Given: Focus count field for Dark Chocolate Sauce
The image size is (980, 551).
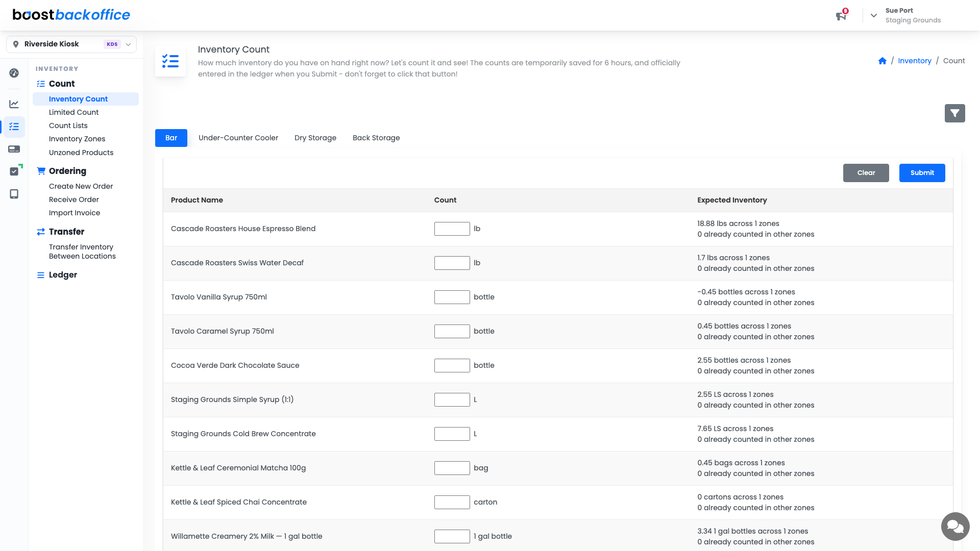Looking at the screenshot, I should coord(452,366).
